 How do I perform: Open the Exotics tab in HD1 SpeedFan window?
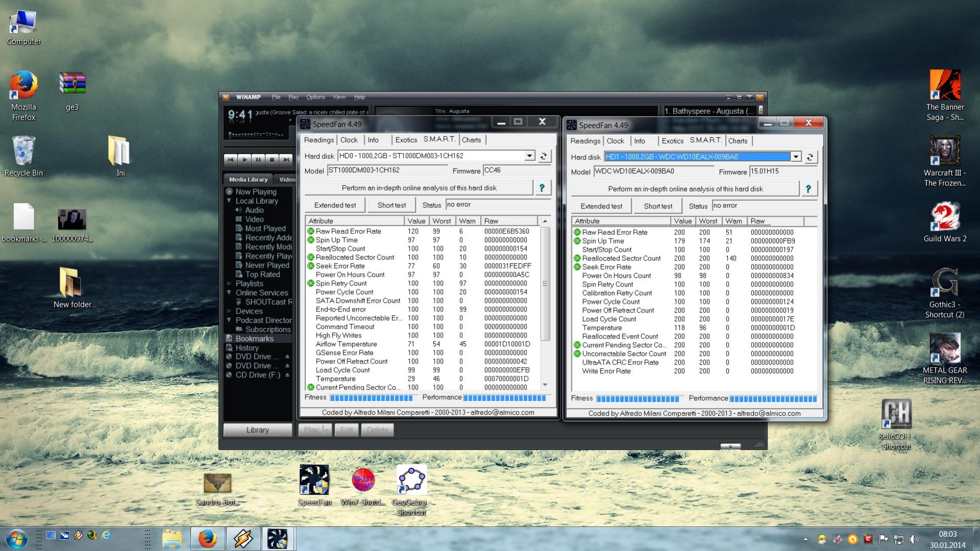(672, 141)
